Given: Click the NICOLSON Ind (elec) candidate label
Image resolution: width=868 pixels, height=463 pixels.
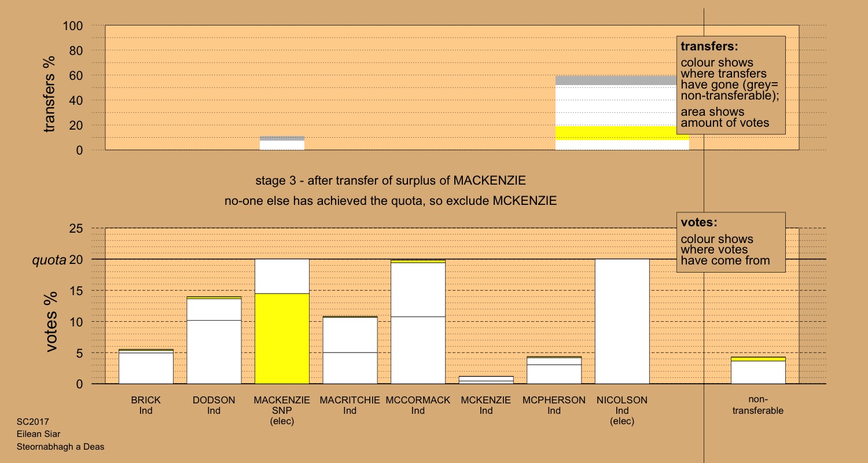Looking at the screenshot, I should click(622, 411).
